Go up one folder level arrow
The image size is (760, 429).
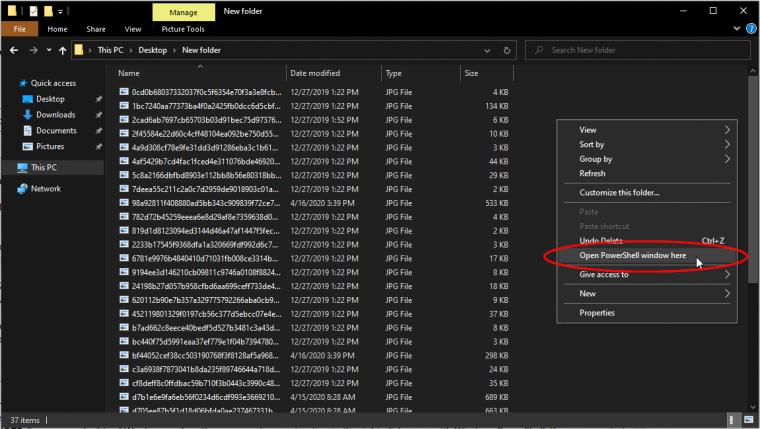click(62, 50)
